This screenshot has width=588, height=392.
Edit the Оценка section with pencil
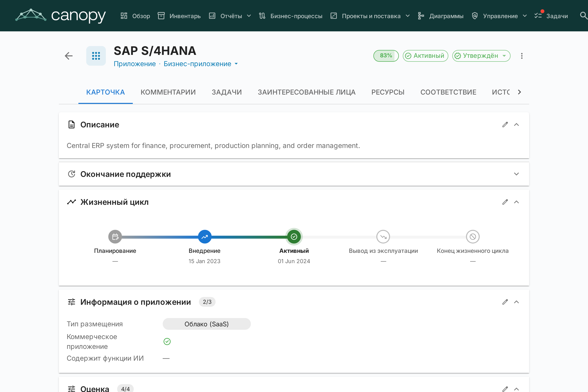pyautogui.click(x=505, y=389)
